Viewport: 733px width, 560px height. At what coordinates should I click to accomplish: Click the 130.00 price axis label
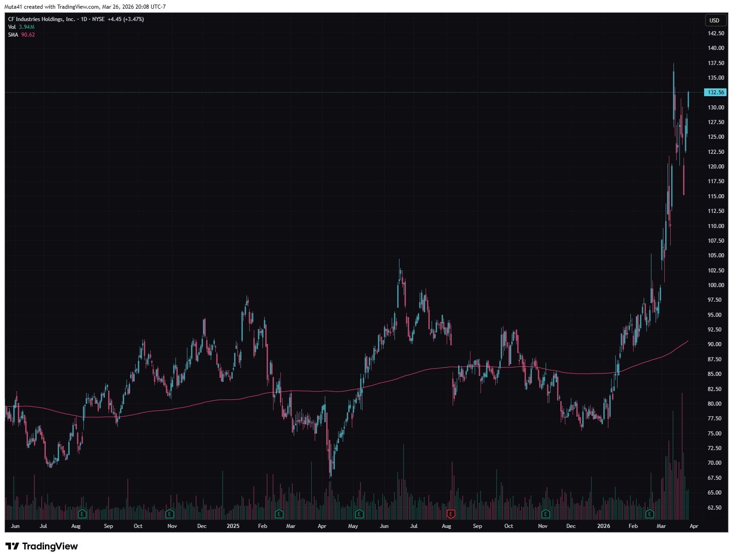[x=716, y=108]
